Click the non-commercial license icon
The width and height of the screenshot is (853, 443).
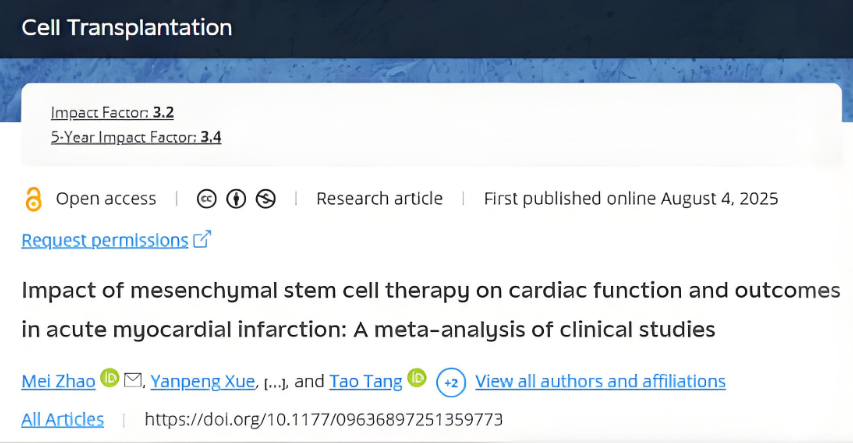point(265,199)
